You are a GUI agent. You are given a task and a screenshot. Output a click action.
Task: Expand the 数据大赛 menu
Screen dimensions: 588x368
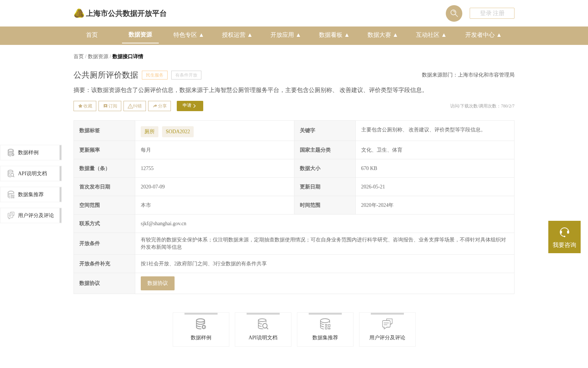click(383, 35)
